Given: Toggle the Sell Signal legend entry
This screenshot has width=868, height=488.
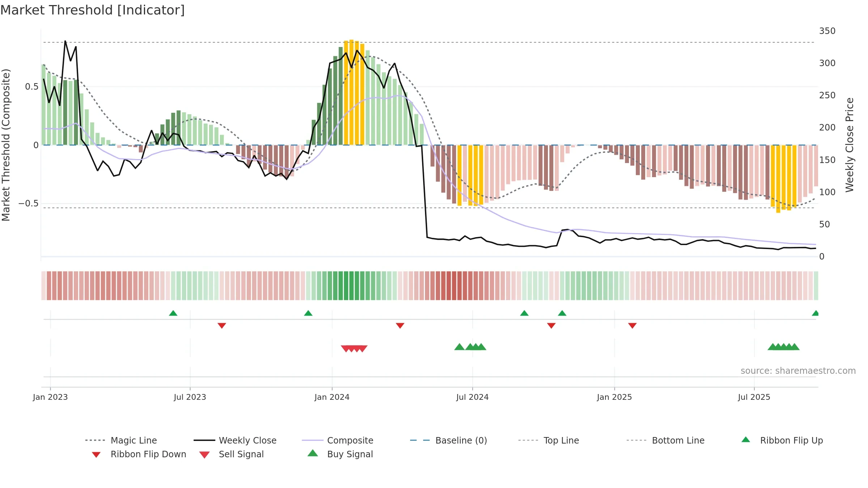Looking at the screenshot, I should tap(231, 454).
